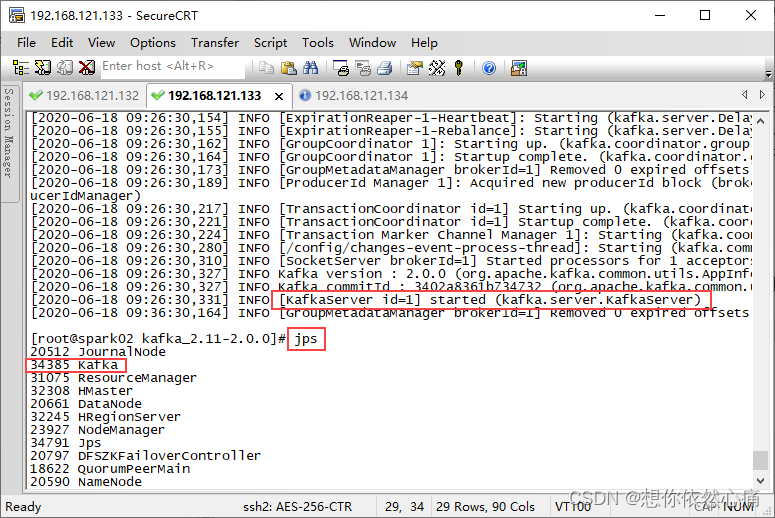Click 'ssh2: AES-256-CTR' in status bar
The height and width of the screenshot is (518, 775).
298,507
